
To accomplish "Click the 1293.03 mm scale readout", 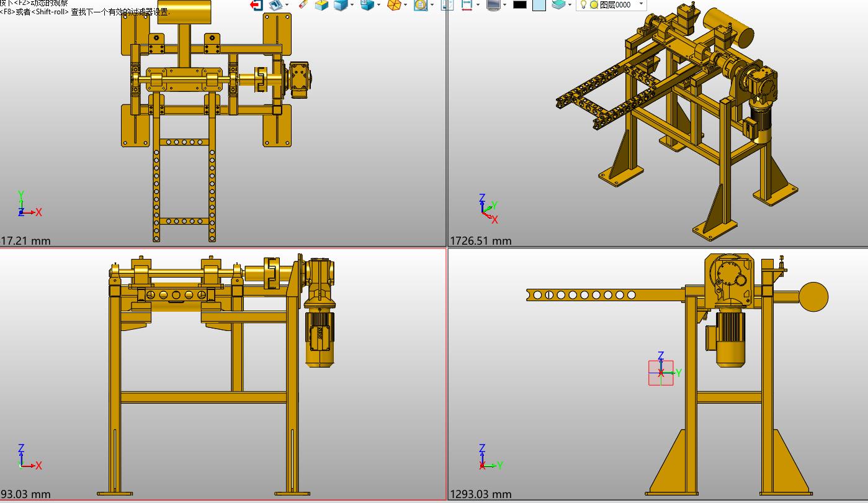I will (480, 494).
